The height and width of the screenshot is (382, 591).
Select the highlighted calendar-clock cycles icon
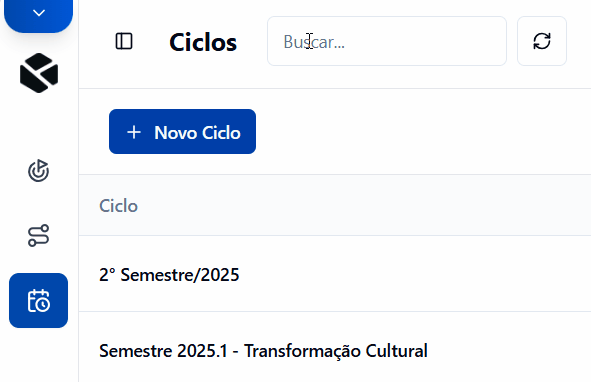point(38,301)
